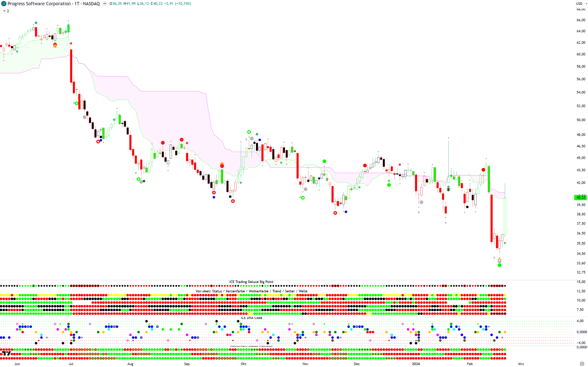Click the TradingView logo at bottom left
588x367 pixels.
point(6,353)
